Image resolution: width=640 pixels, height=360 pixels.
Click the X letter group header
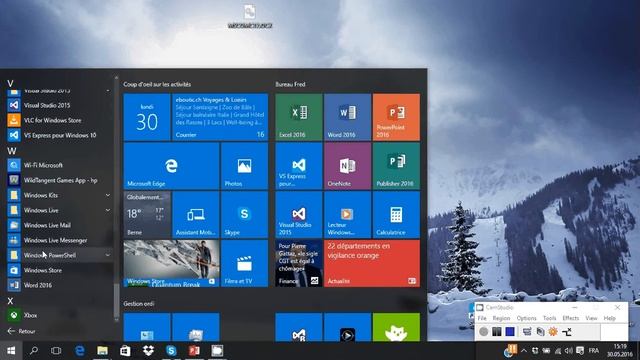10,301
